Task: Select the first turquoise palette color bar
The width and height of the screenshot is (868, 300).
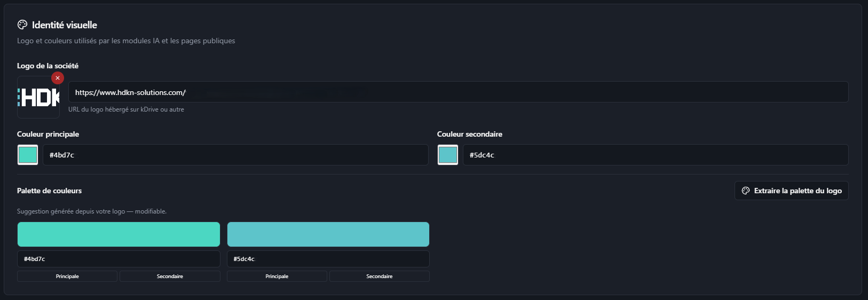Action: [119, 234]
